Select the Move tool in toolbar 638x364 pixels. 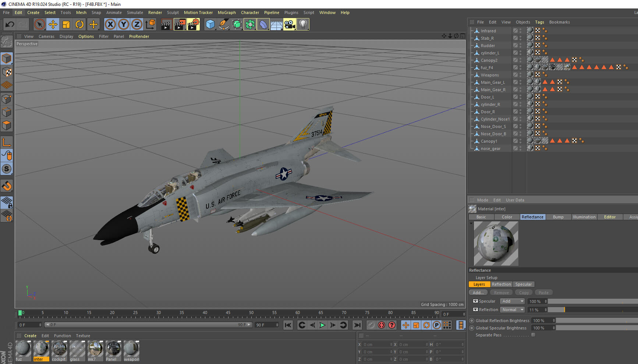tap(53, 25)
